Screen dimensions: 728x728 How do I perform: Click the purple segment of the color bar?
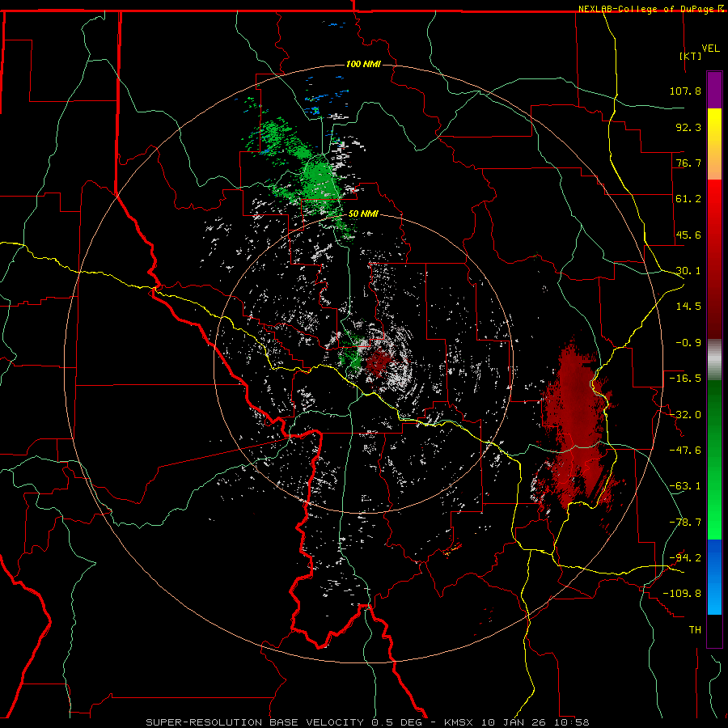(x=714, y=91)
